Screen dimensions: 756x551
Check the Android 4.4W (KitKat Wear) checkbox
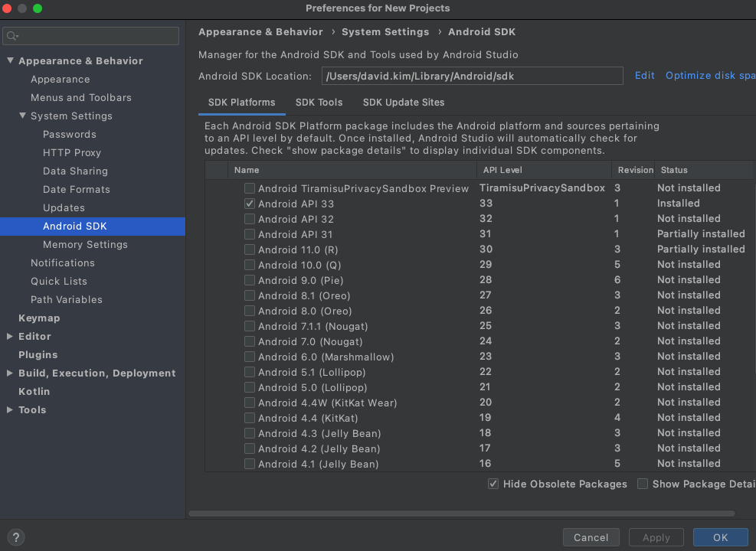[249, 403]
